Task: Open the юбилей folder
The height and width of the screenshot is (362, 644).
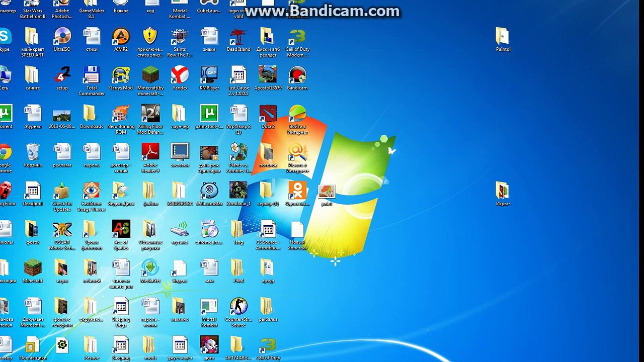Action: [92, 271]
